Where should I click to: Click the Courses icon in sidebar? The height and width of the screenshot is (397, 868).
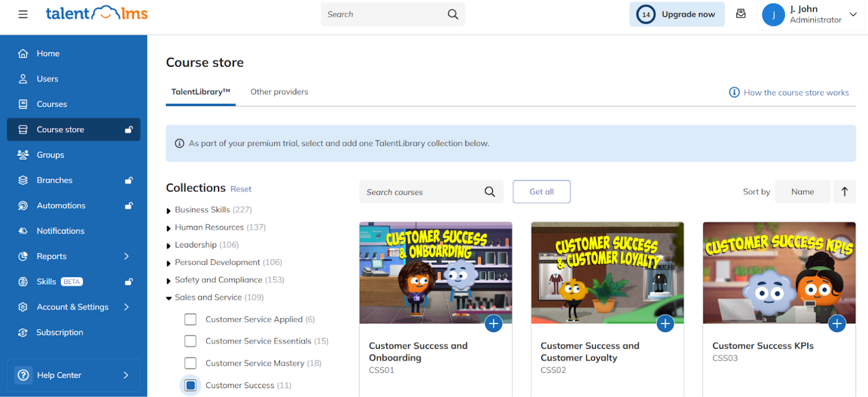point(23,104)
